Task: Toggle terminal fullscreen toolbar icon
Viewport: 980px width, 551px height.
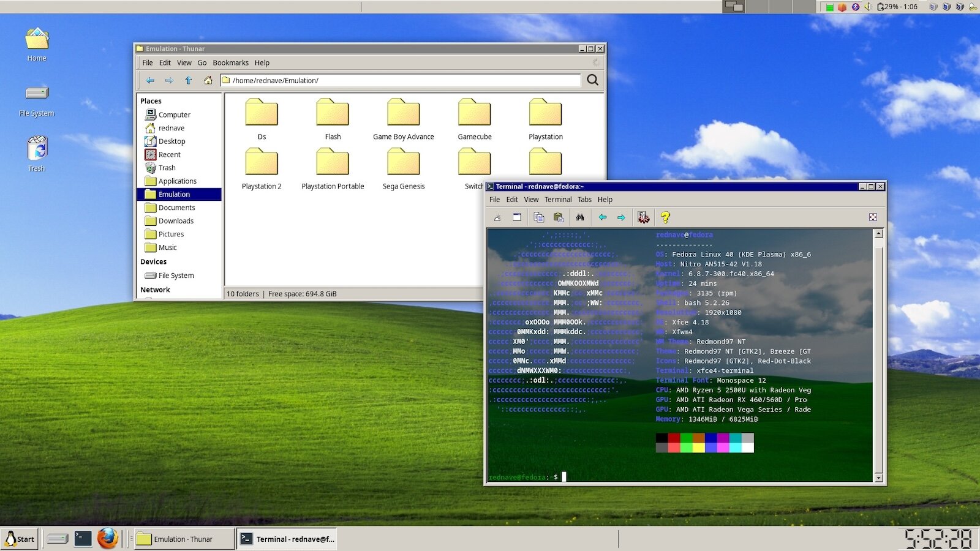Action: coord(873,217)
